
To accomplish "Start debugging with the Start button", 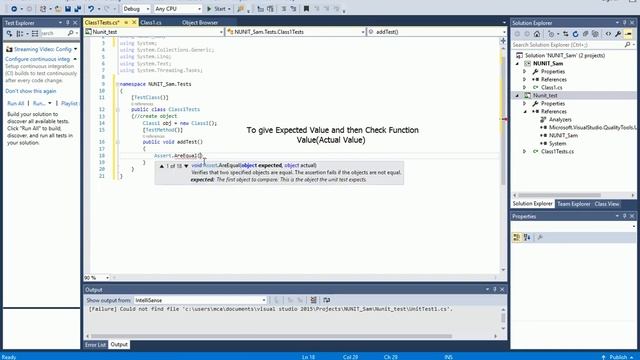I will (x=218, y=9).
